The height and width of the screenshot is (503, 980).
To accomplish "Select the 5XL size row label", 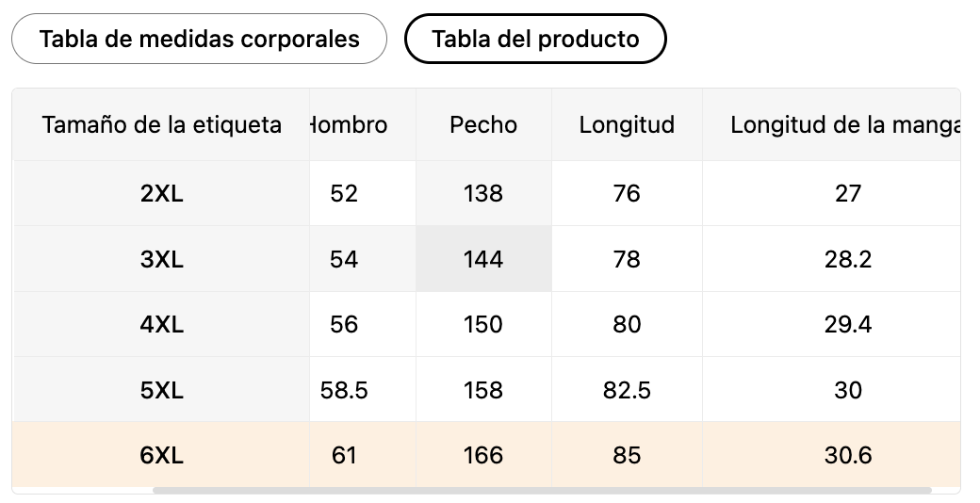I will (161, 390).
